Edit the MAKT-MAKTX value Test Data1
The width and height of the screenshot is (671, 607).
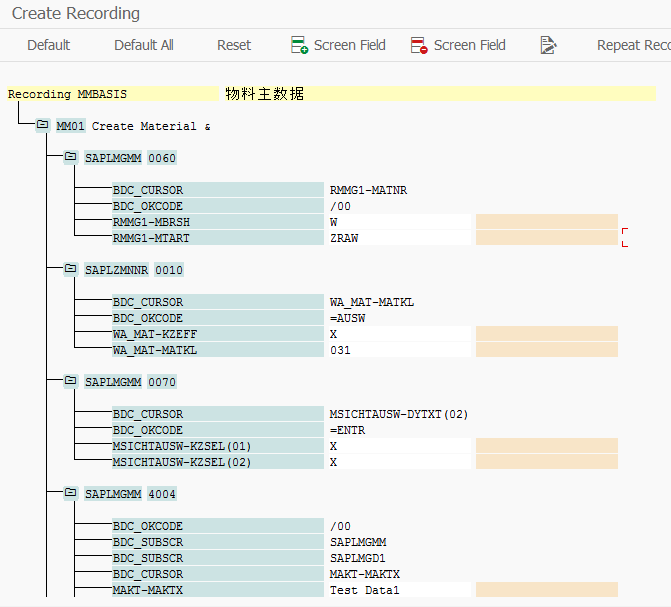pos(399,590)
